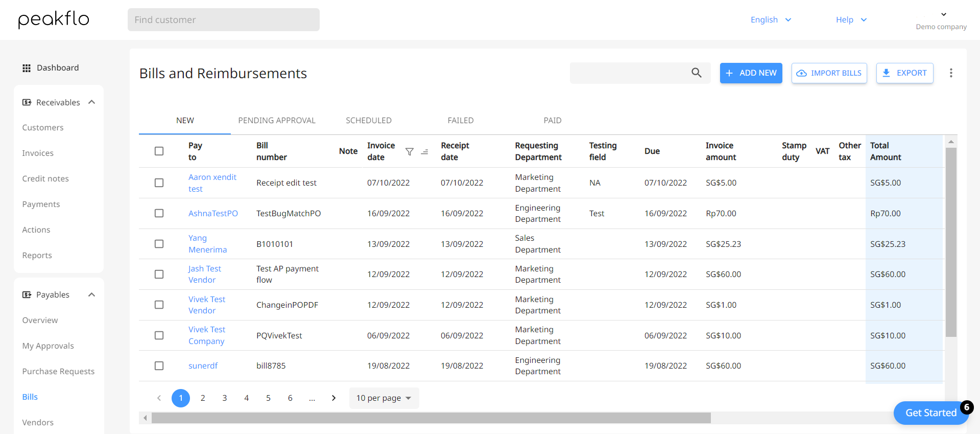Open the Aaron xendit test vendor link
980x434 pixels.
[x=212, y=183]
